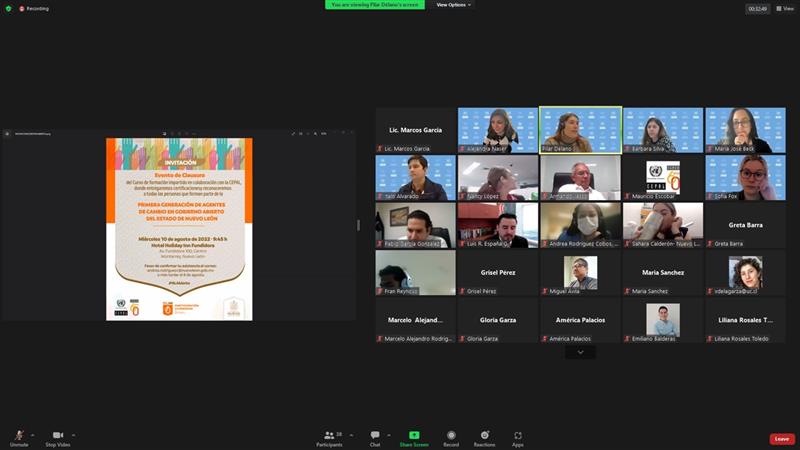Open video options arrow beside Stop Video
The width and height of the screenshot is (800, 450).
click(73, 435)
